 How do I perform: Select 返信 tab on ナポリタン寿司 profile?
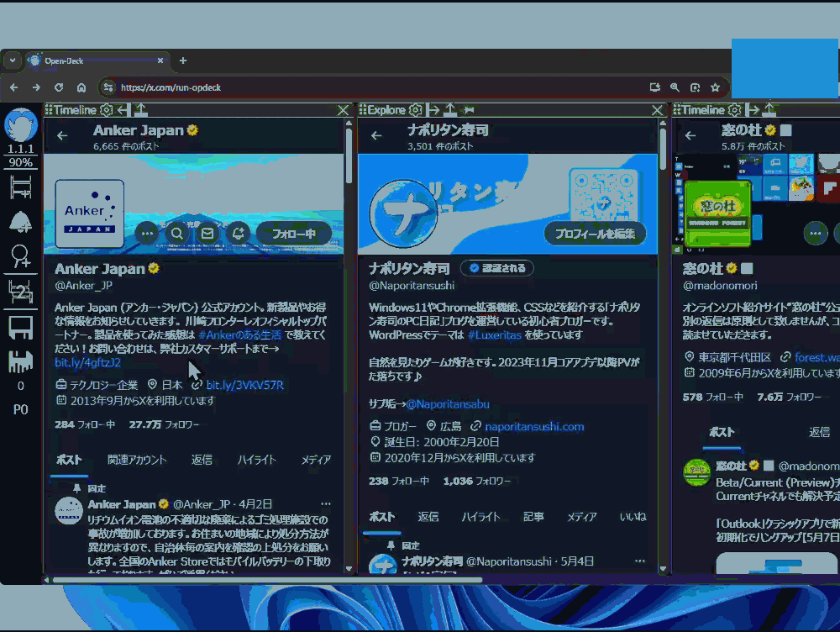tap(428, 517)
